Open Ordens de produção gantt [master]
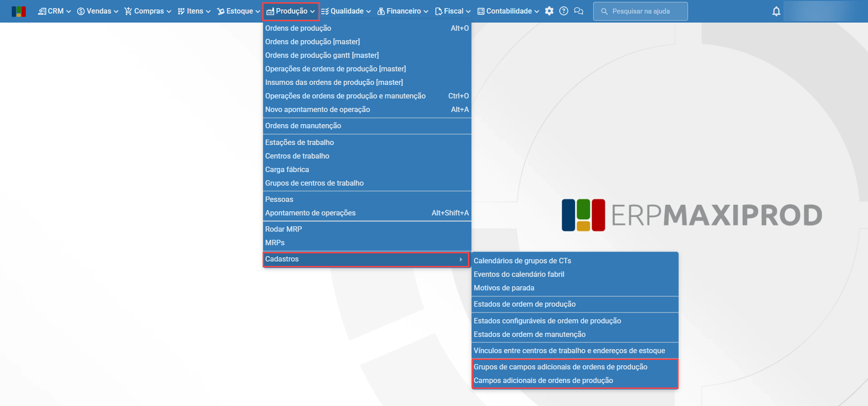 point(367,55)
